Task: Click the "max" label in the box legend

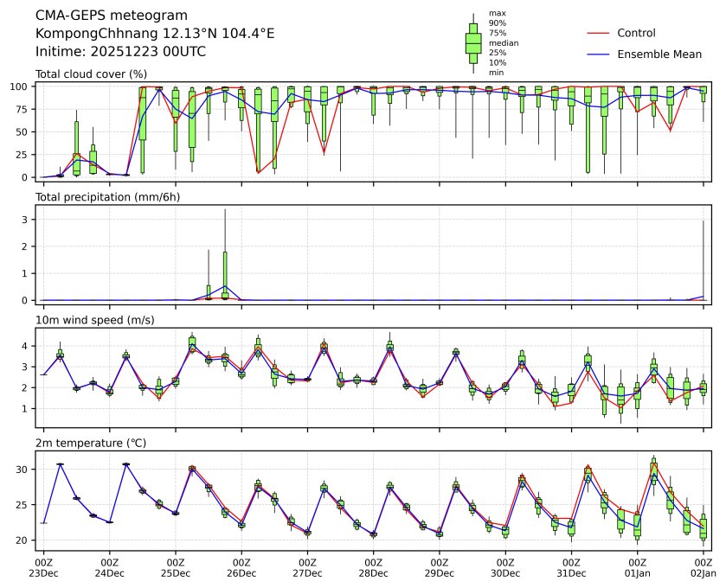Action: pos(497,13)
